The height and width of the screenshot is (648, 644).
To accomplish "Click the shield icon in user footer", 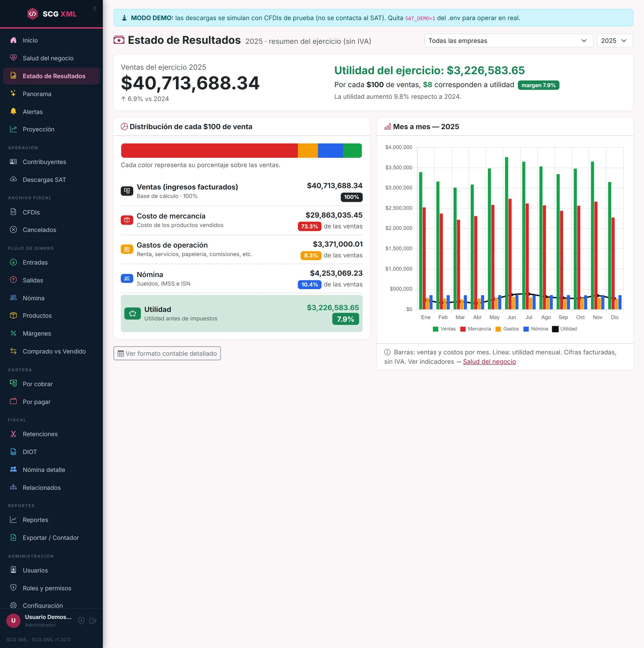I will 81,621.
